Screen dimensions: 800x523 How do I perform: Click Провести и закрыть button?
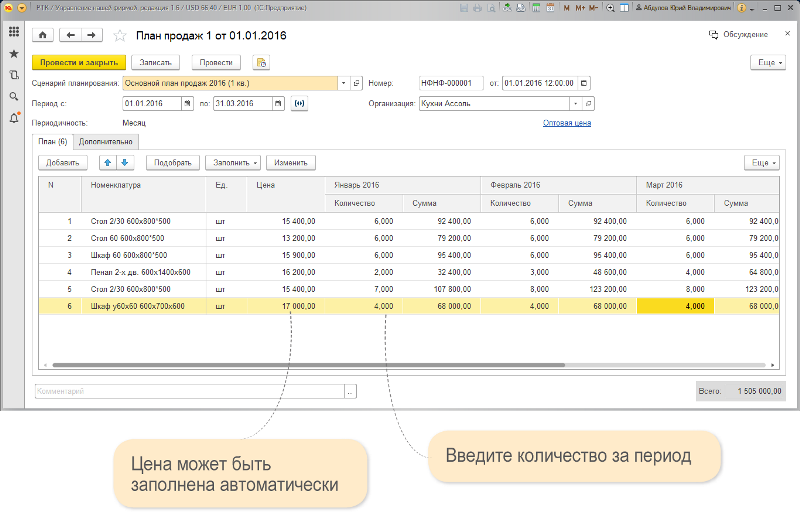pyautogui.click(x=79, y=62)
